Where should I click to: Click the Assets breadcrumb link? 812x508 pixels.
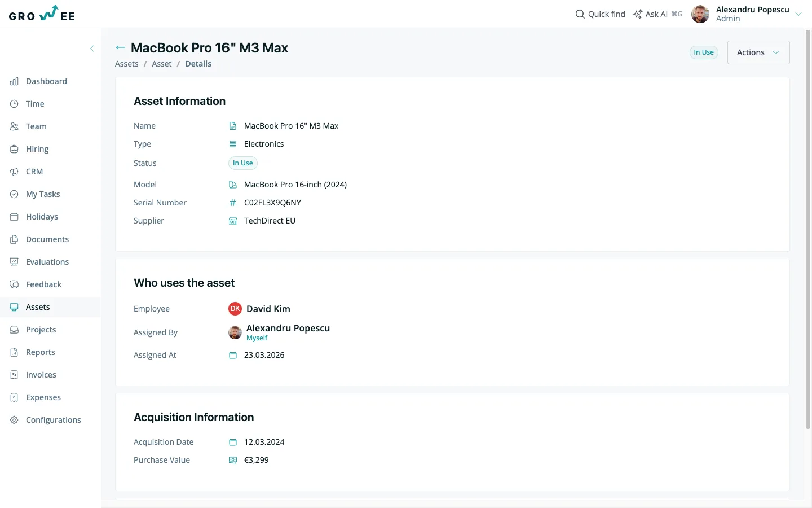[126, 64]
